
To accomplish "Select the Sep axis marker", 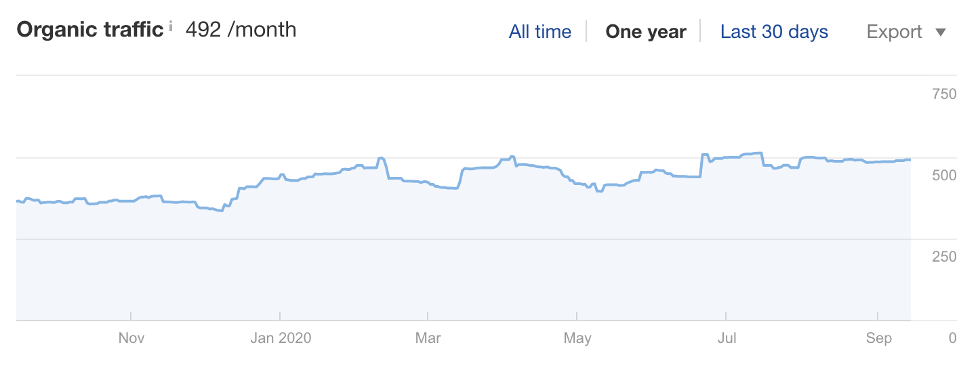I will 878,338.
